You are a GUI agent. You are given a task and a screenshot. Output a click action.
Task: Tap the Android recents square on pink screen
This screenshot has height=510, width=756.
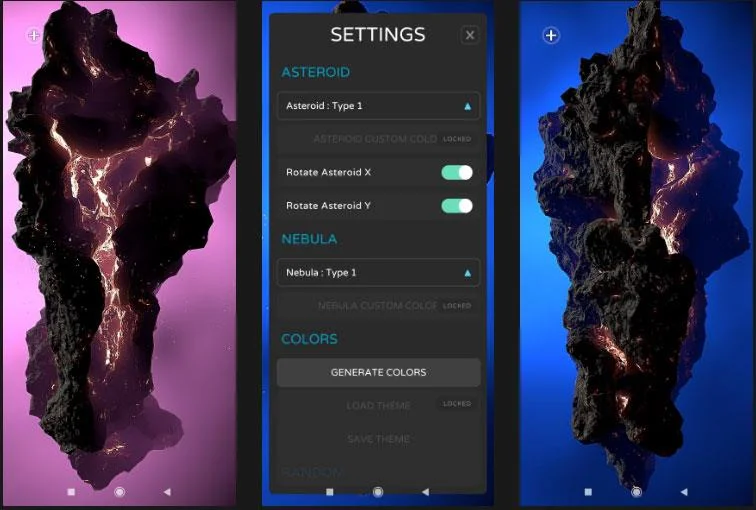click(71, 492)
